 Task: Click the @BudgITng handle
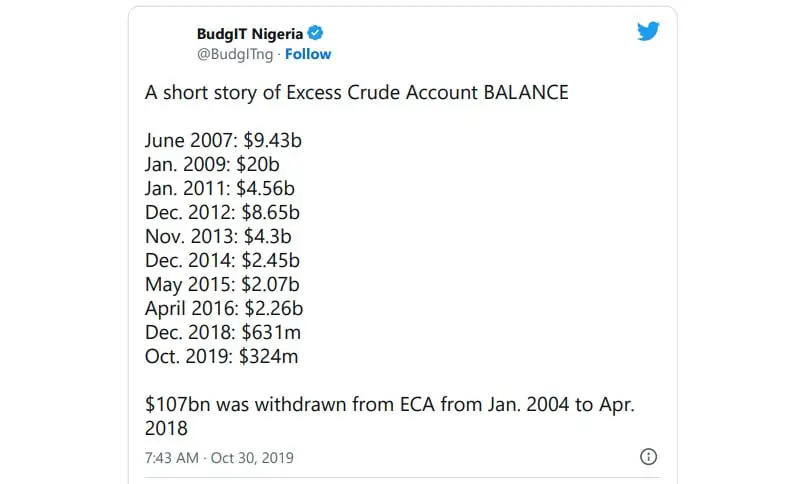point(235,54)
